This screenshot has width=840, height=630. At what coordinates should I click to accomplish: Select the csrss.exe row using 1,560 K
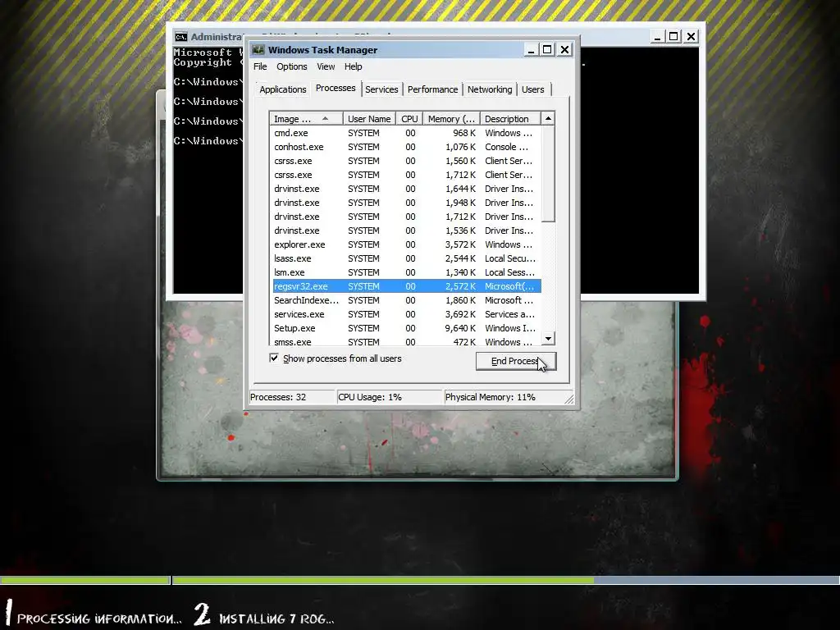[405, 161]
